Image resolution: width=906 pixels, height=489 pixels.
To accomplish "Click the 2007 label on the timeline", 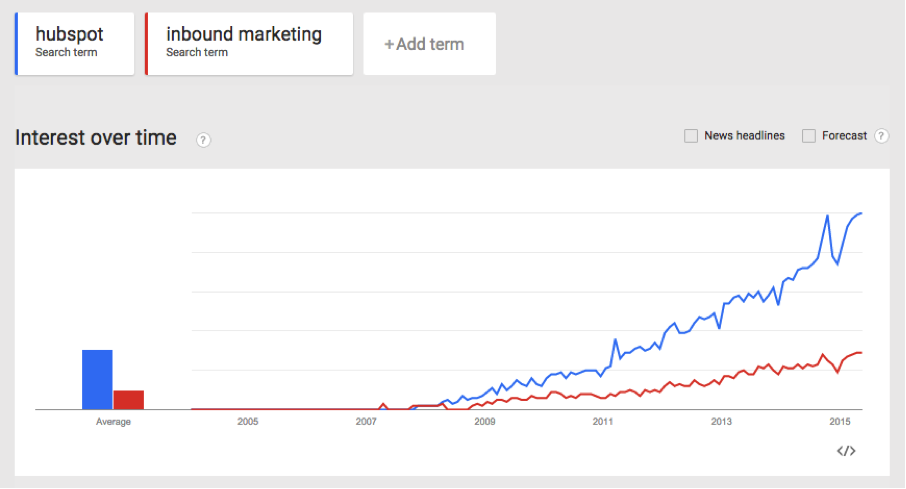I will [366, 422].
